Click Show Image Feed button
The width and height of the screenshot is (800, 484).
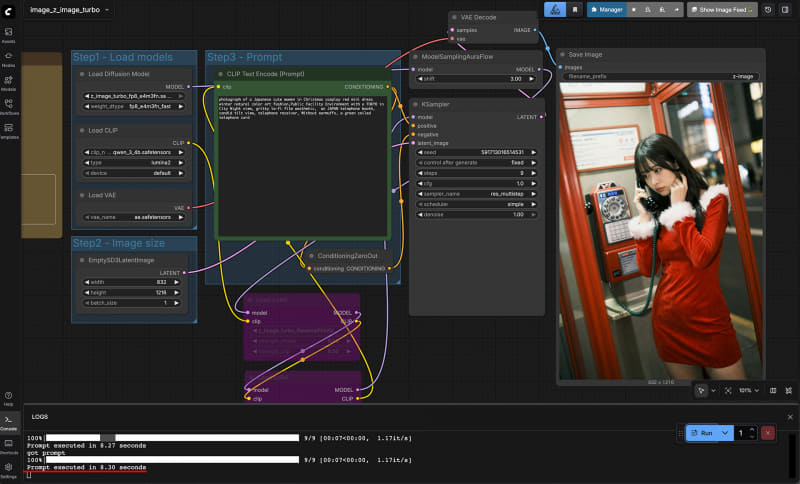click(722, 10)
